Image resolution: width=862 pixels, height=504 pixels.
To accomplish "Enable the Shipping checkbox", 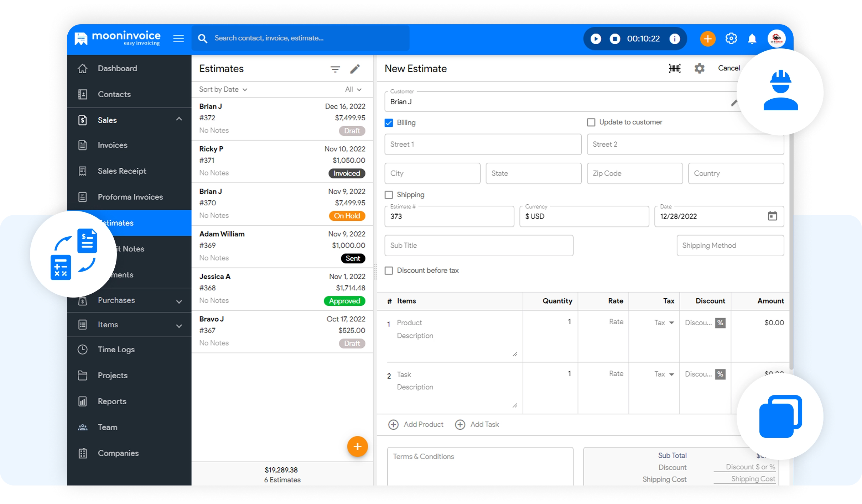I will (389, 195).
